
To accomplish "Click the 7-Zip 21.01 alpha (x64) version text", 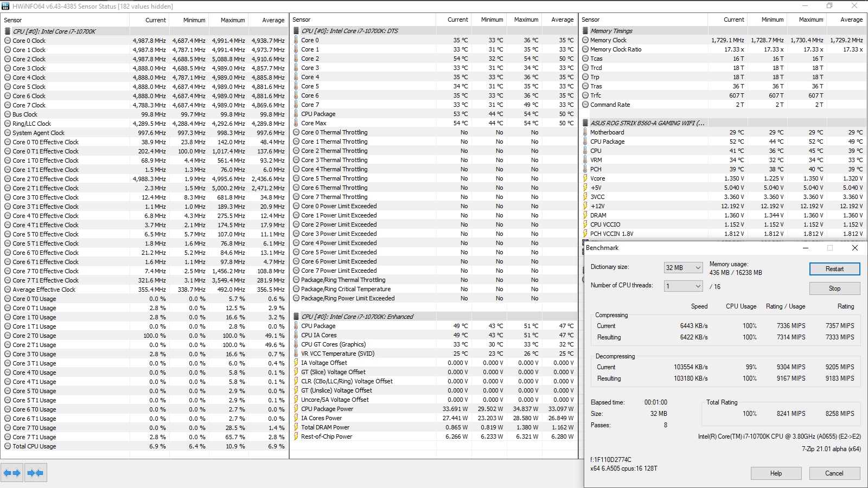I will tap(831, 449).
